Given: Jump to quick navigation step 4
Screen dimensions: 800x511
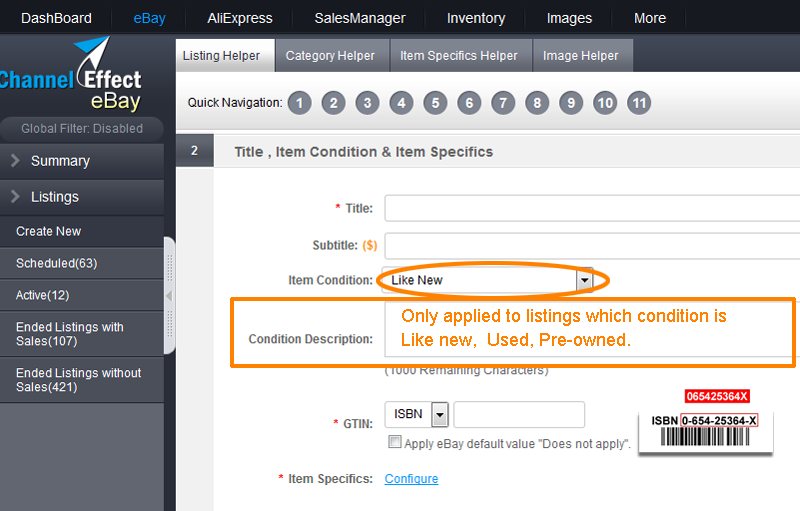Looking at the screenshot, I should 402,103.
